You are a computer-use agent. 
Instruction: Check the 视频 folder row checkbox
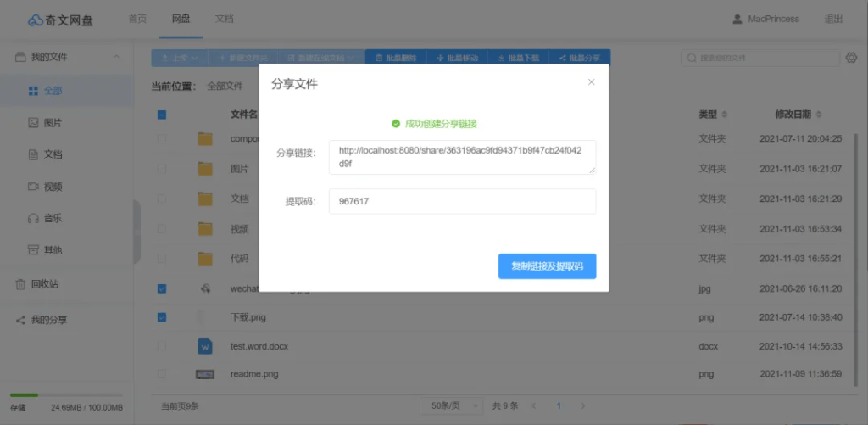click(x=162, y=228)
